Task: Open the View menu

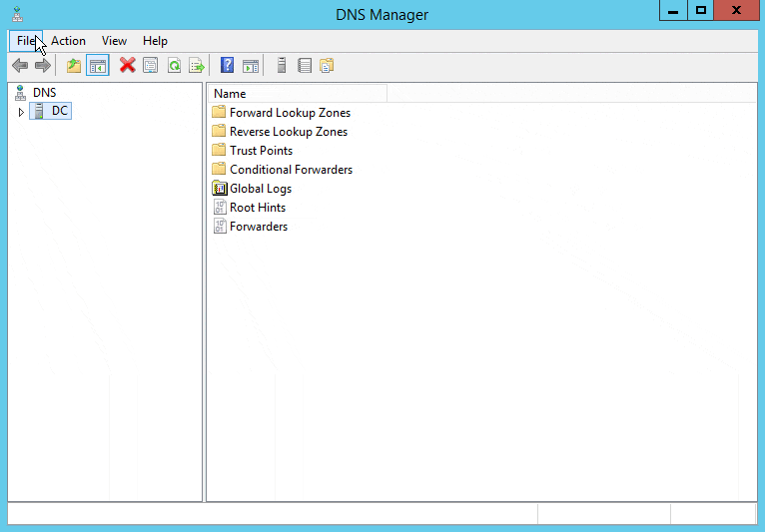Action: pos(114,41)
